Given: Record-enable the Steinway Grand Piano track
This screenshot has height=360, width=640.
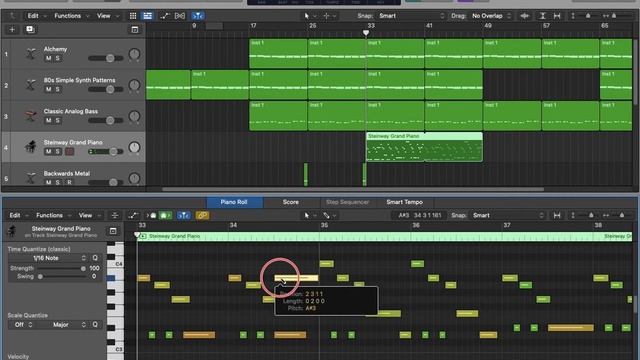Looking at the screenshot, I should pyautogui.click(x=70, y=151).
